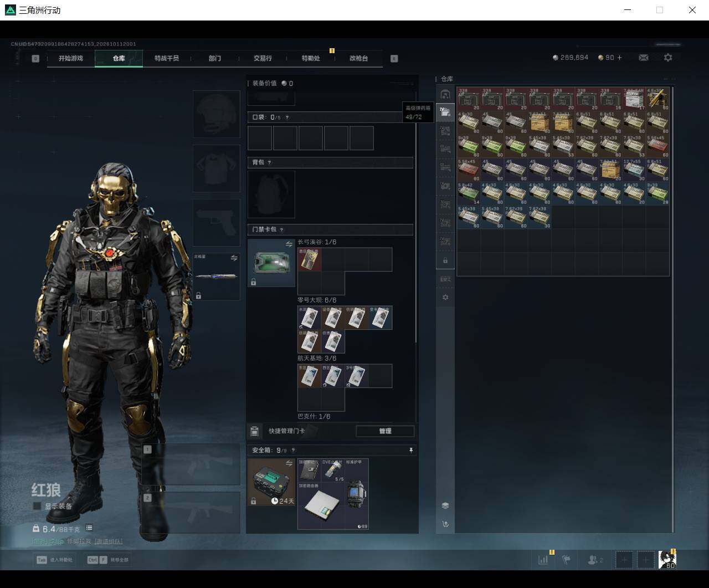Click the empty helmet equipment slot

[x=216, y=114]
